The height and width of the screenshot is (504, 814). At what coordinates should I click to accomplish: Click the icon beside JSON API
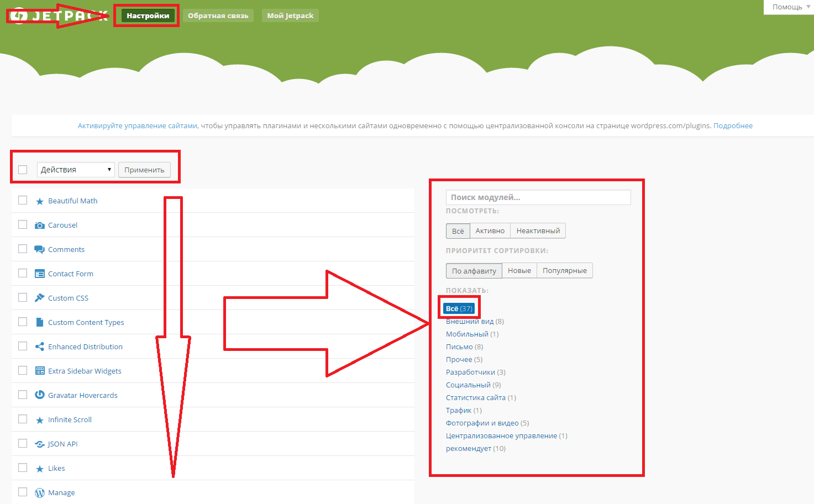click(40, 444)
